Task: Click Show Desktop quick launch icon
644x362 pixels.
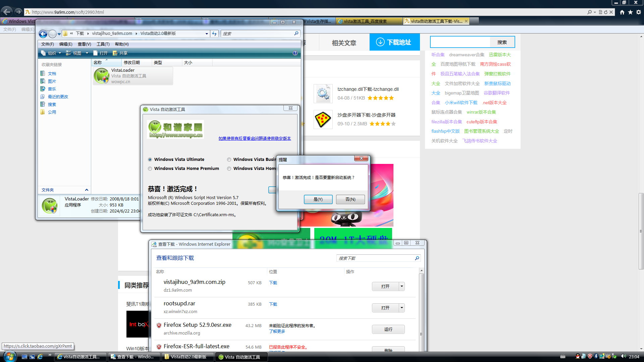Action: pyautogui.click(x=24, y=357)
